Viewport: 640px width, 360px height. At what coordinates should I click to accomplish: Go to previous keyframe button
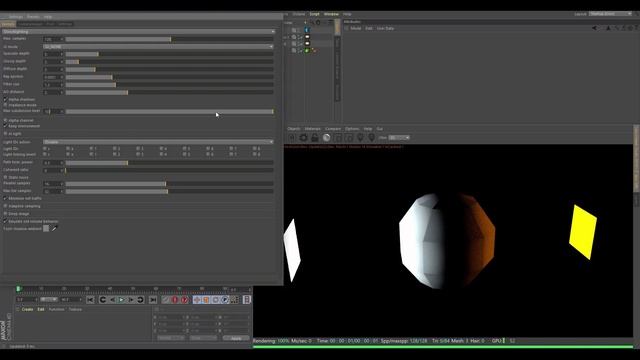[x=103, y=300]
